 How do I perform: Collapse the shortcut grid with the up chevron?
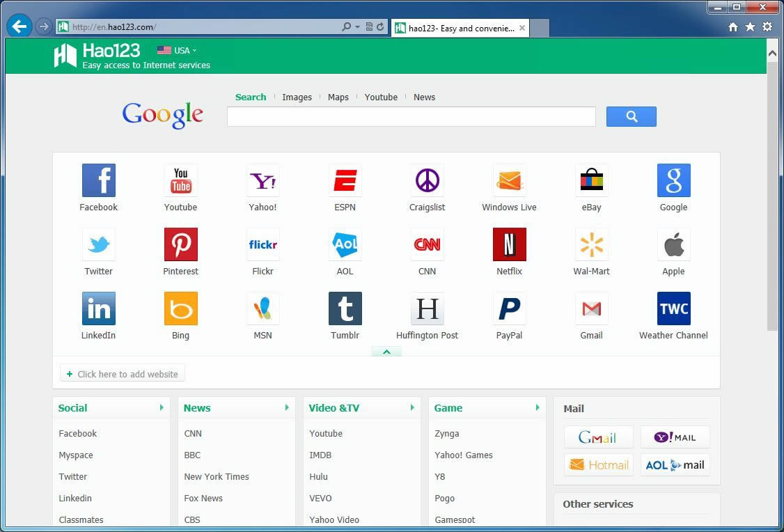coord(386,352)
